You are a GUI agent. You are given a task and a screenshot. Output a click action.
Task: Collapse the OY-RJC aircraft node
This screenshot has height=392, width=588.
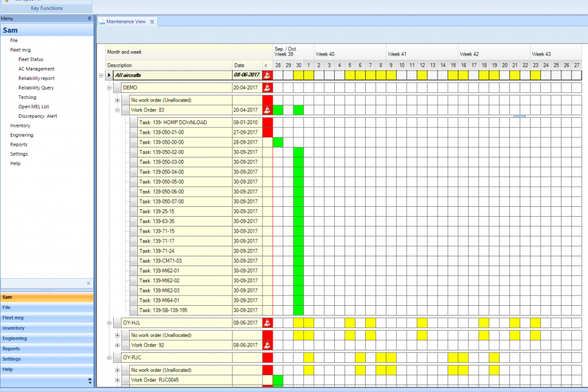pos(109,358)
